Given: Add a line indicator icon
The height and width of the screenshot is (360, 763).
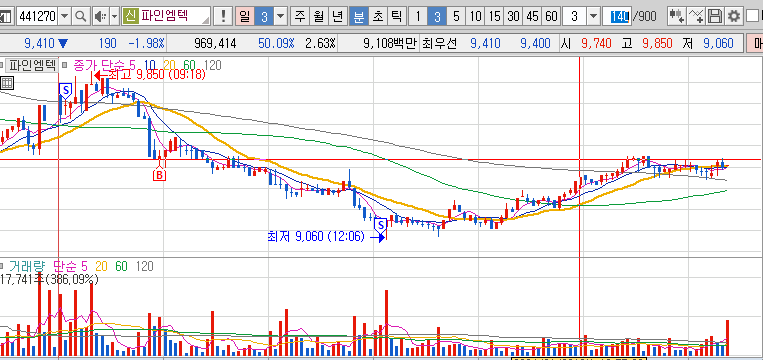Looking at the screenshot, I should pyautogui.click(x=696, y=17).
